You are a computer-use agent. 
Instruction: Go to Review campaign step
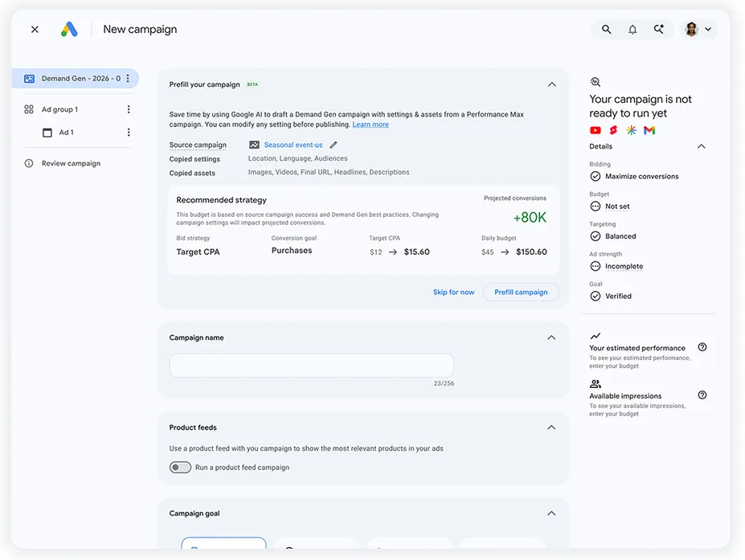[x=71, y=163]
